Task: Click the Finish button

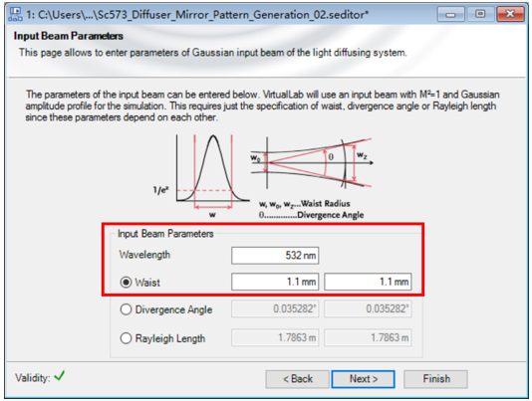Action: (436, 379)
